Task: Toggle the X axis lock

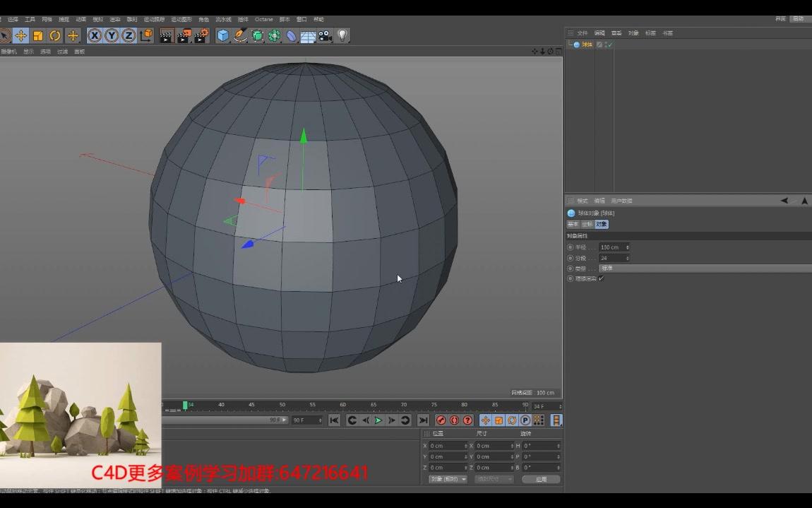Action: [95, 35]
